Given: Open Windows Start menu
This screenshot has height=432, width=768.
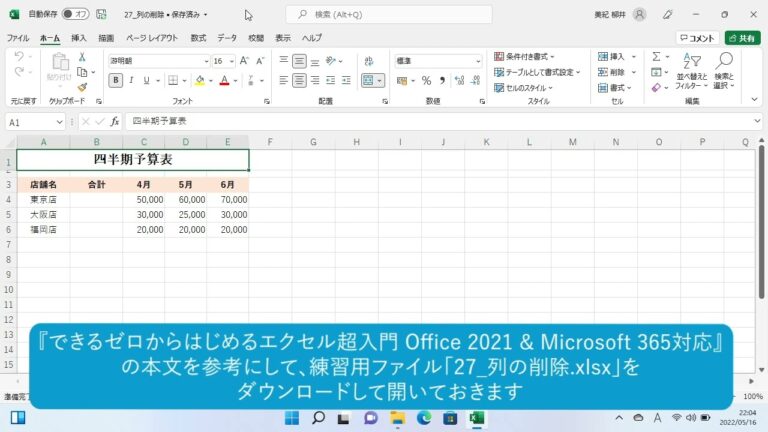Looking at the screenshot, I should pyautogui.click(x=292, y=418).
